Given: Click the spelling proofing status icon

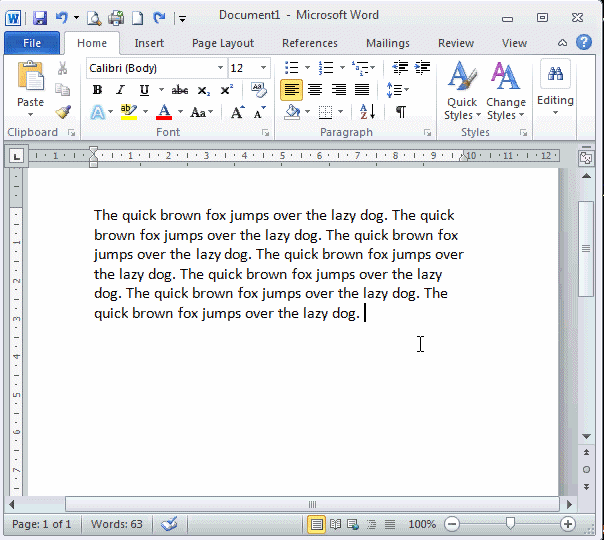Looking at the screenshot, I should coord(169,524).
